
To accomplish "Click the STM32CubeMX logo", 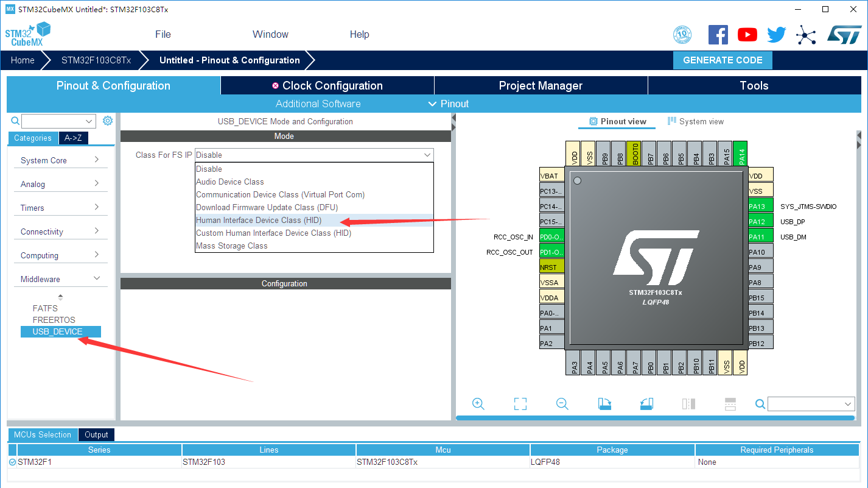I will click(x=28, y=34).
